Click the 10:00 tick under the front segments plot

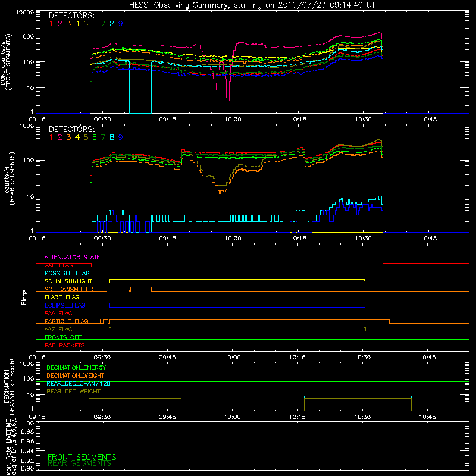tap(233, 120)
